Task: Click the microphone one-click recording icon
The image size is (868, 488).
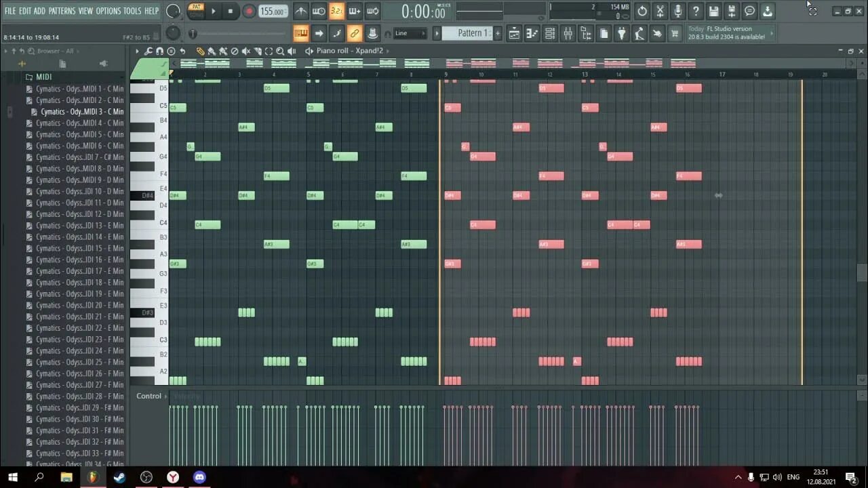Action: point(677,11)
